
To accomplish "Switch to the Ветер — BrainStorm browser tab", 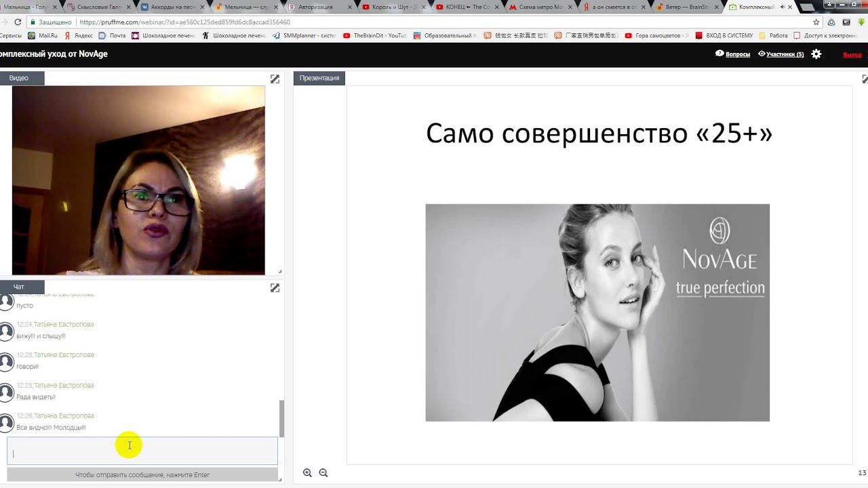I will [688, 7].
